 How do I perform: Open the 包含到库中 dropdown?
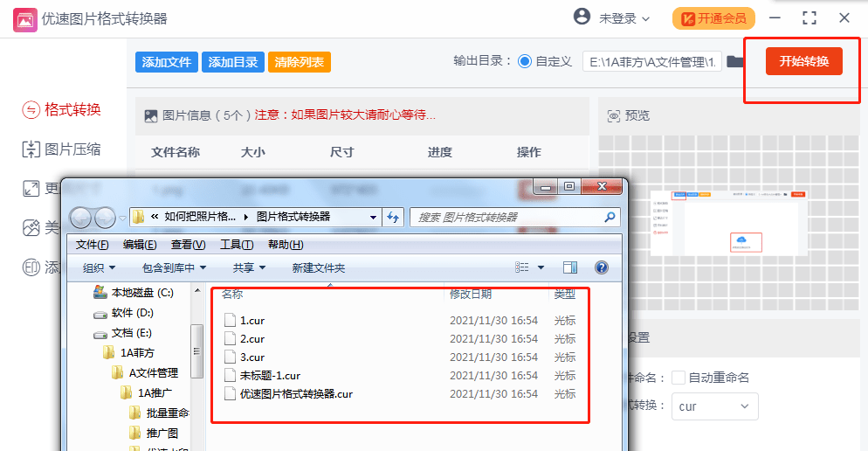point(174,268)
